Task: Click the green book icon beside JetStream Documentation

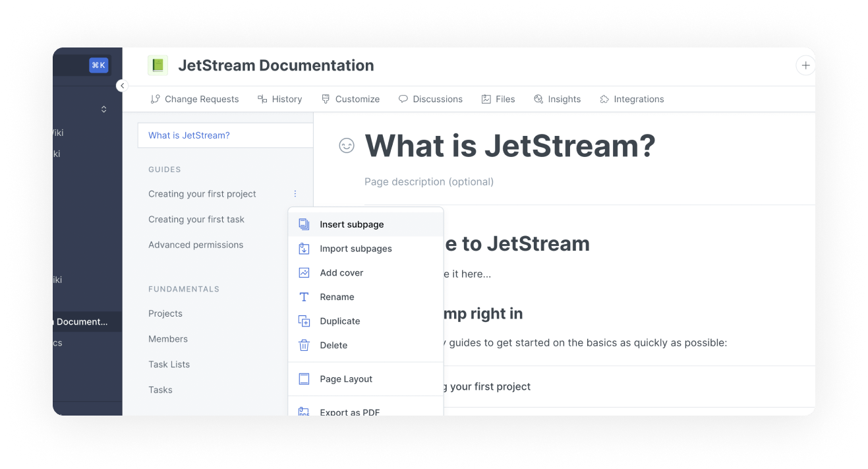Action: [x=158, y=65]
